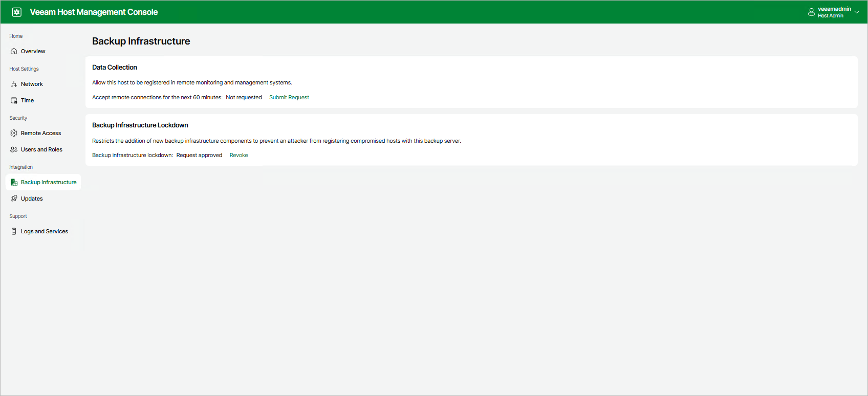Click the Security section label

18,118
